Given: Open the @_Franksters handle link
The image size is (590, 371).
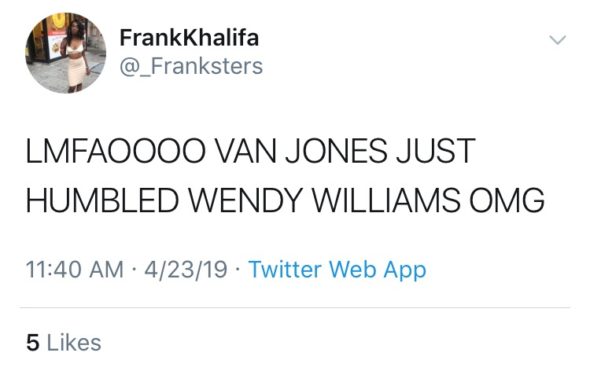Looking at the screenshot, I should (191, 66).
